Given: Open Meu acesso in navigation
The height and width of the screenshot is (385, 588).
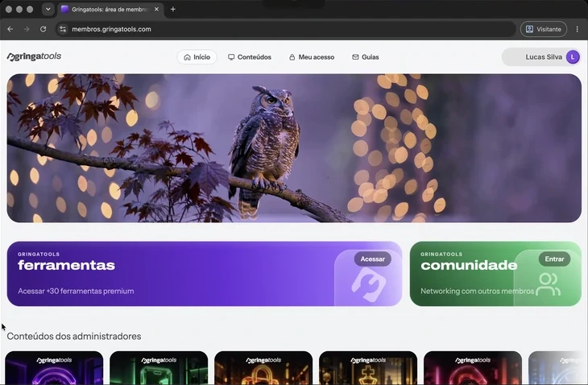Looking at the screenshot, I should point(311,57).
